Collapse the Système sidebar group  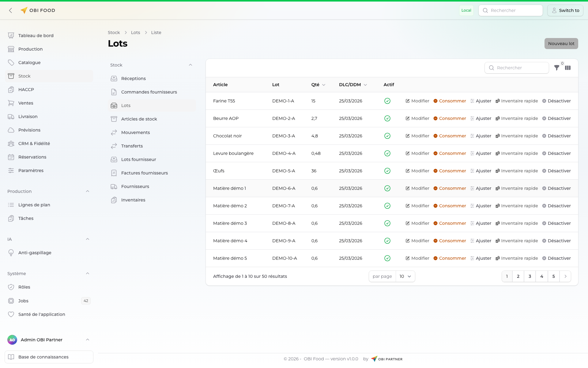[88, 274]
